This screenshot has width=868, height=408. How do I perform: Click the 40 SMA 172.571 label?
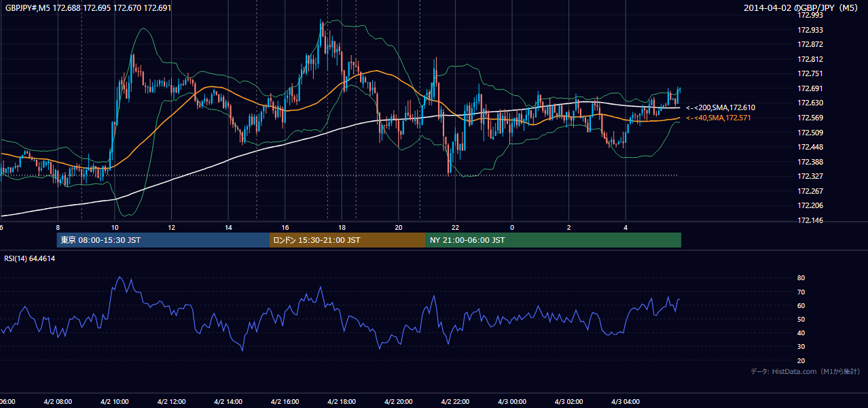pyautogui.click(x=720, y=118)
